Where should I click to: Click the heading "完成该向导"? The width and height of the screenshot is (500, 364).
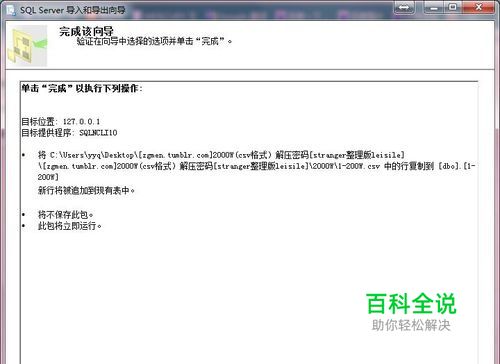pos(86,31)
